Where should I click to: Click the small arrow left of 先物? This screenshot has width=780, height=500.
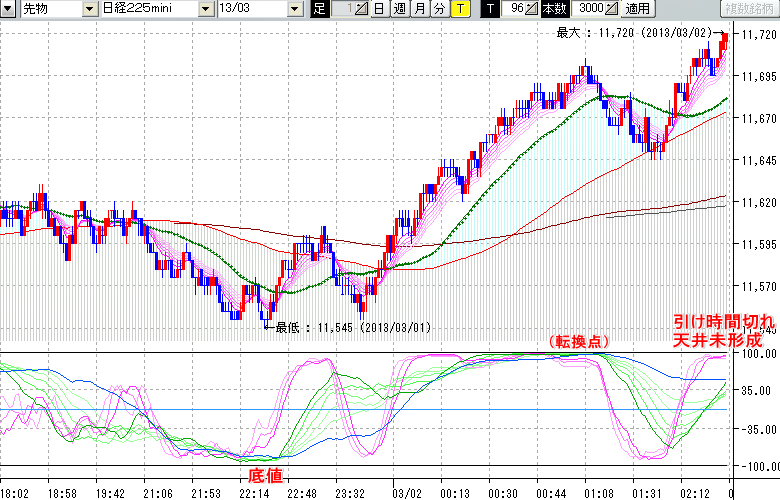click(x=9, y=9)
